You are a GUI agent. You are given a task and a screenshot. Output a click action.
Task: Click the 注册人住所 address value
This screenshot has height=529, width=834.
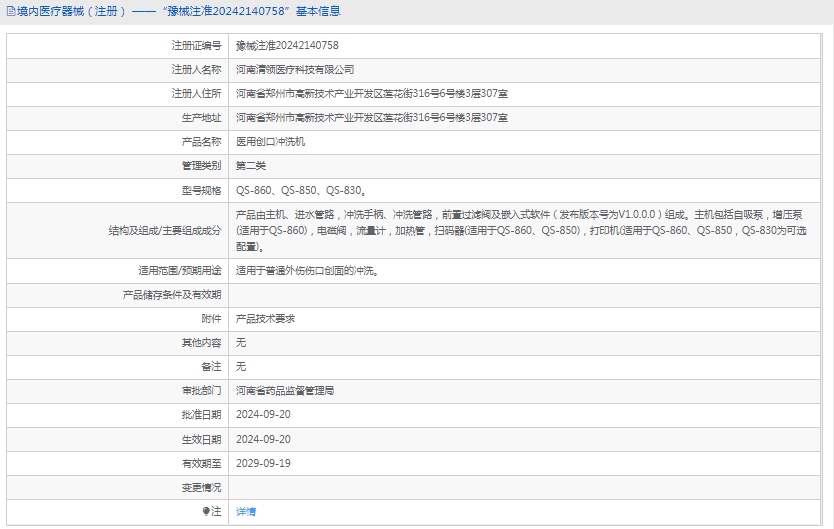[x=371, y=94]
